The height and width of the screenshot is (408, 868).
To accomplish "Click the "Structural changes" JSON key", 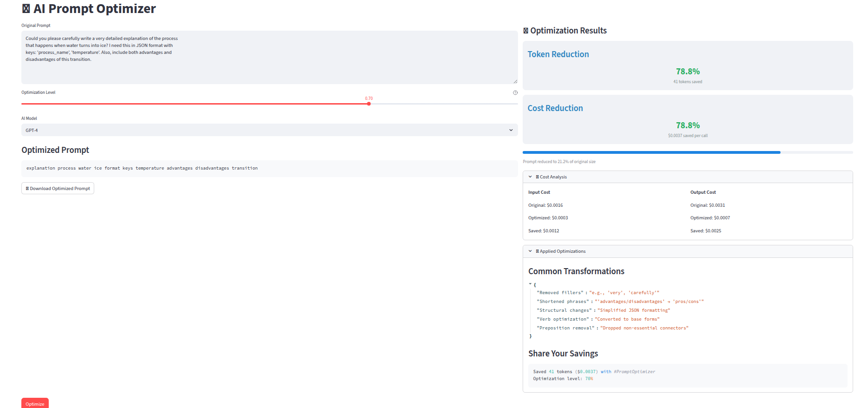I will tap(564, 310).
